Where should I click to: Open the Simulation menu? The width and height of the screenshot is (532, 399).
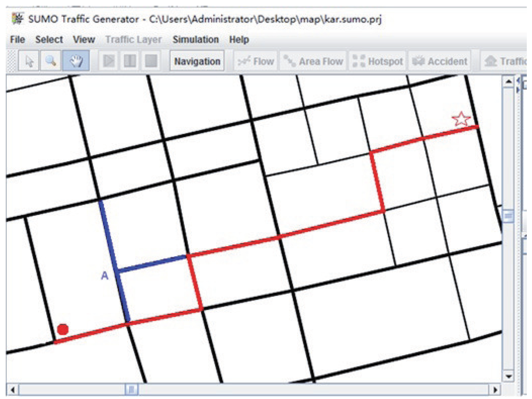(x=196, y=39)
